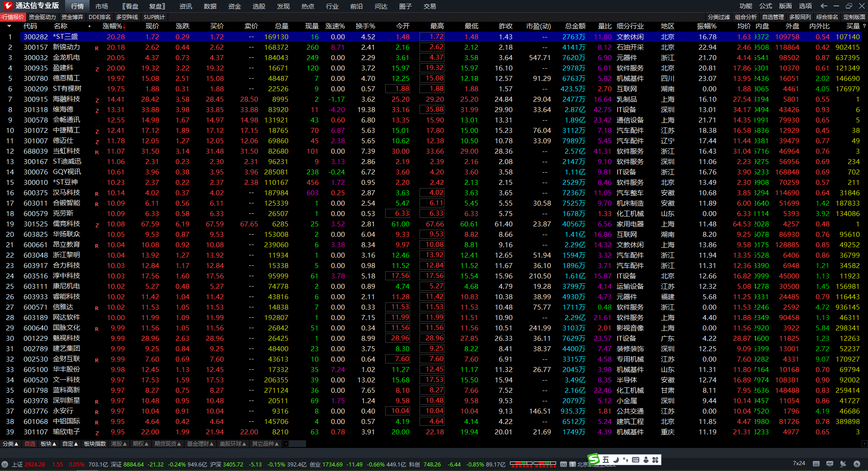The width and height of the screenshot is (868, 471).
Task: Switch to DDE排名 sub-tab
Action: [x=100, y=17]
